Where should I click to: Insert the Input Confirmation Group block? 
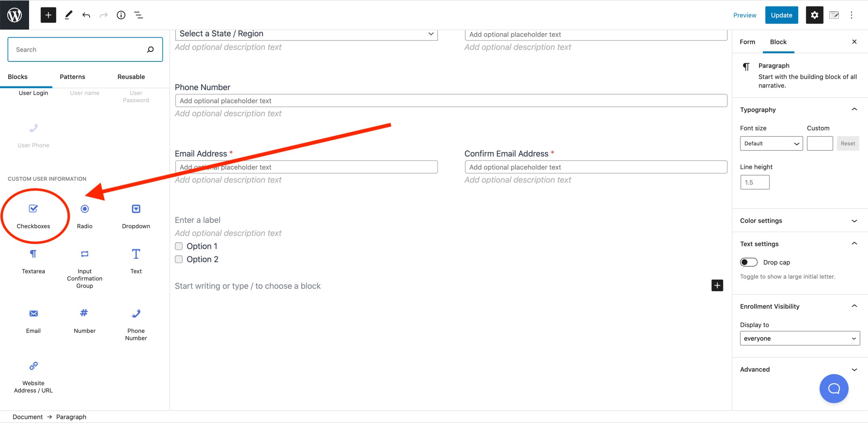coord(85,269)
